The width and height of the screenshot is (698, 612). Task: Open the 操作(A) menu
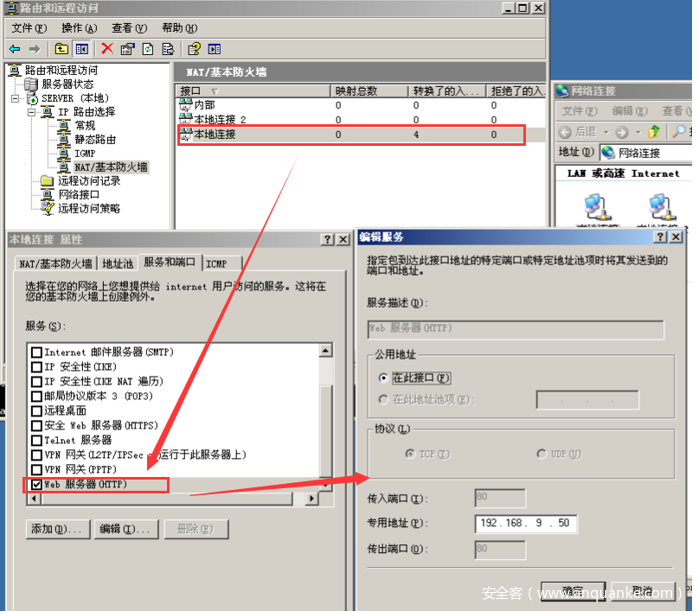(79, 28)
